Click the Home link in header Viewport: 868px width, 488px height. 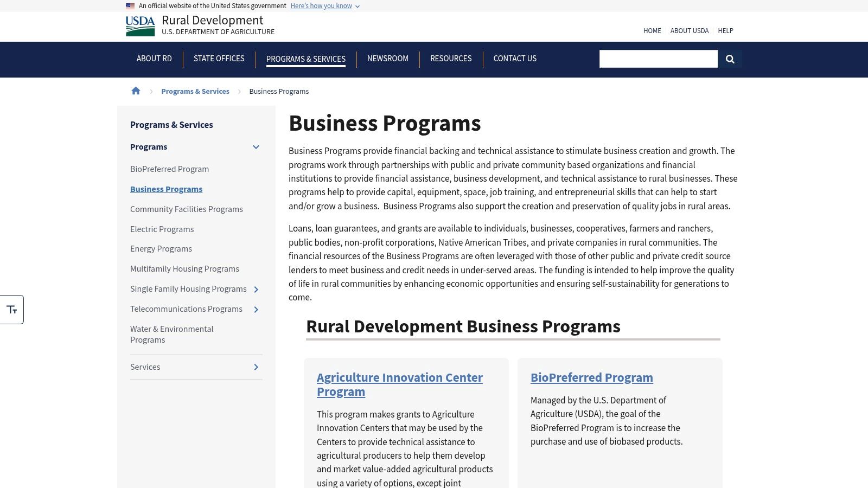click(x=652, y=31)
